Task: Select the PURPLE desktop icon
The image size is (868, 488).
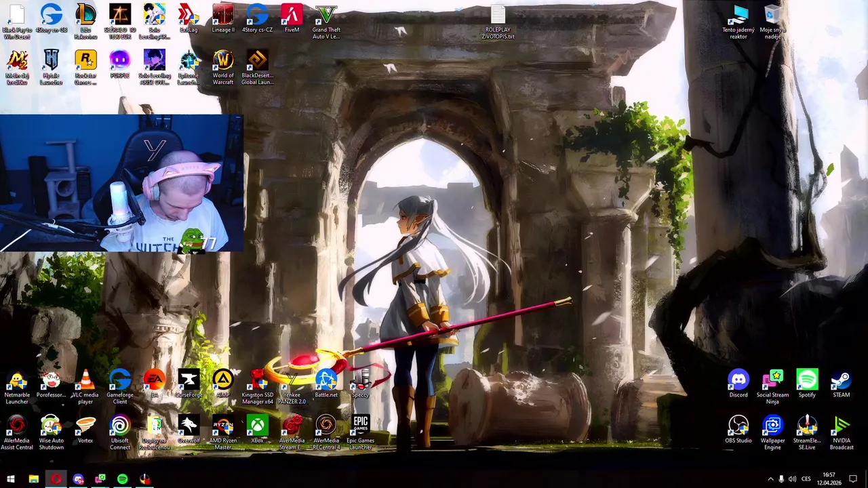Action: click(x=120, y=65)
